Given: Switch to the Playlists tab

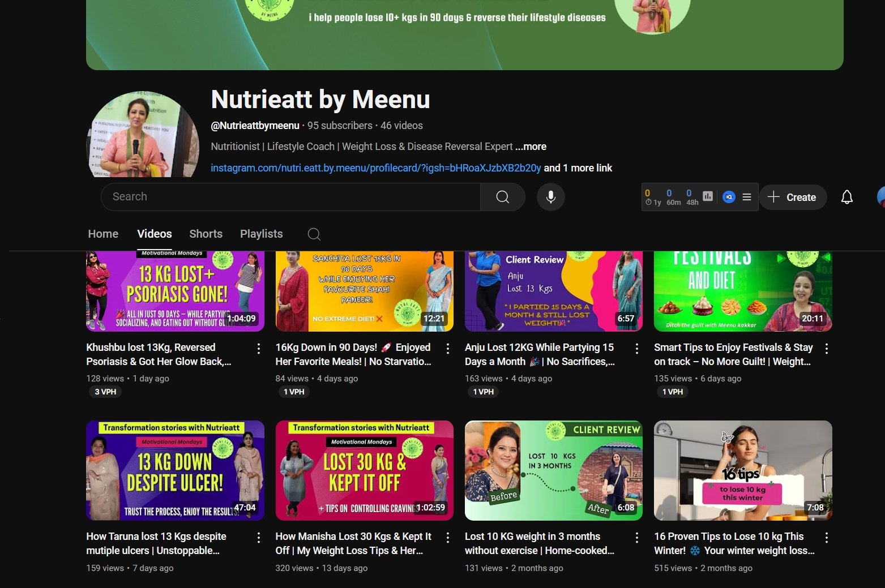Looking at the screenshot, I should tap(261, 234).
